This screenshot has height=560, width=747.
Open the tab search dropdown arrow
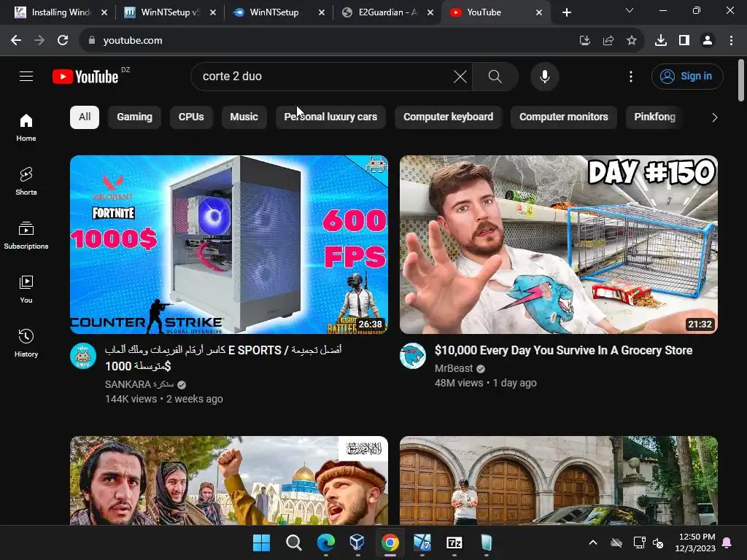click(x=630, y=10)
